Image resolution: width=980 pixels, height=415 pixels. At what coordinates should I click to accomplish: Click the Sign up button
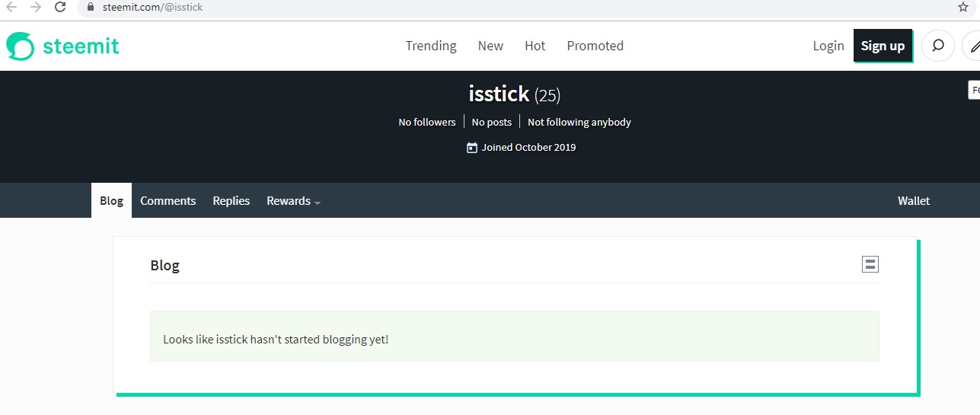pyautogui.click(x=883, y=46)
